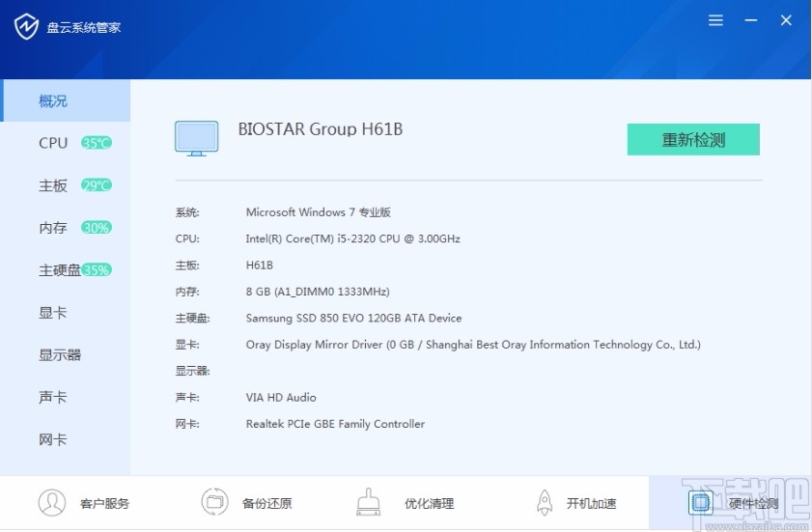Click the 优化清理 broom icon
Image resolution: width=812 pixels, height=532 pixels.
(369, 502)
